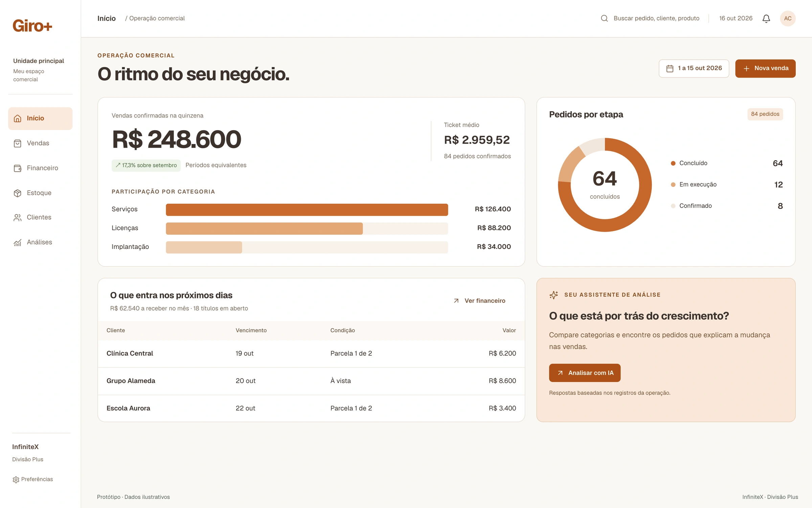Click the 20 out due date
This screenshot has height=508, width=812.
click(246, 381)
